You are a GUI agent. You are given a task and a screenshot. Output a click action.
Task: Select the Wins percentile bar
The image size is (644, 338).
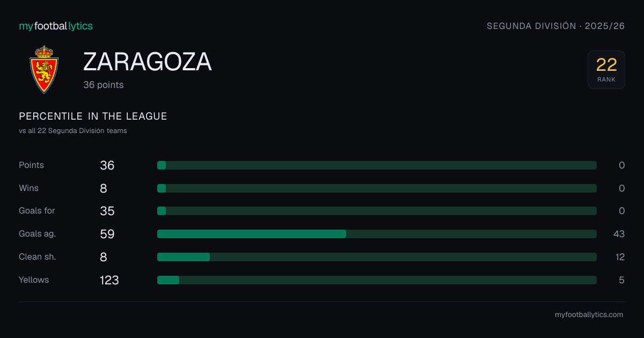pyautogui.click(x=377, y=188)
